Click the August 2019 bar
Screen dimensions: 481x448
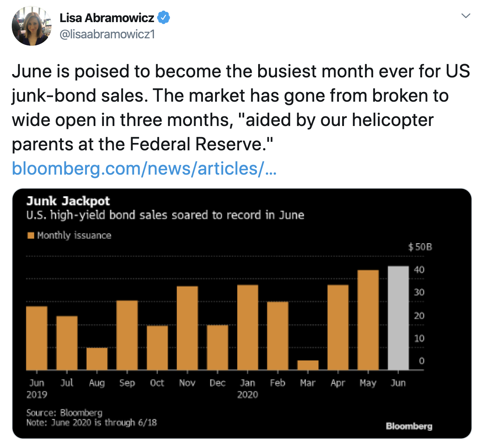click(x=97, y=358)
